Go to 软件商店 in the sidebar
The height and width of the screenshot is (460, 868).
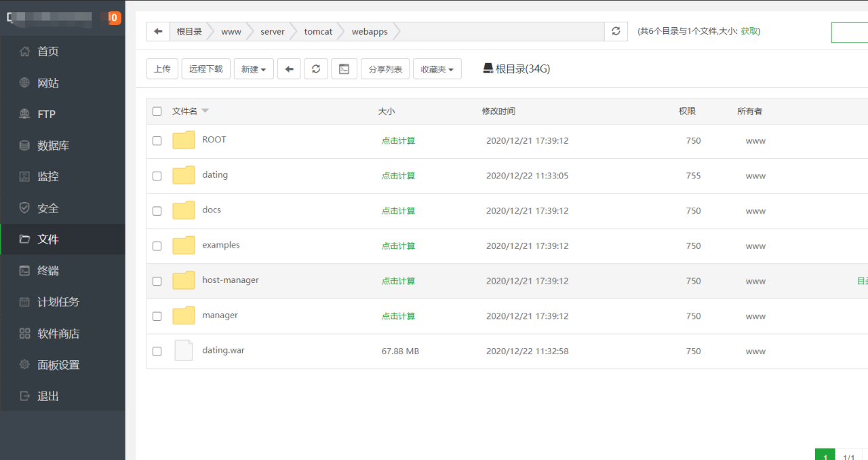pos(58,333)
